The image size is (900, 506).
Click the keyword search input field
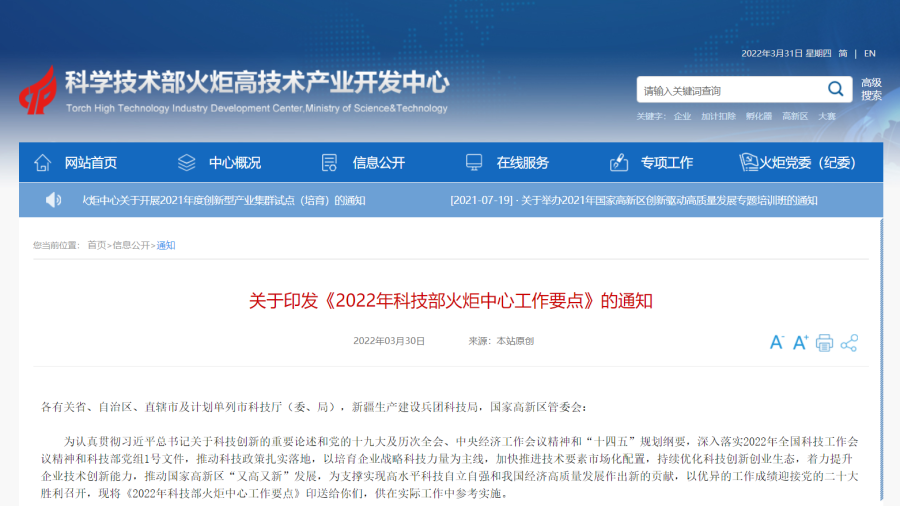[x=730, y=90]
